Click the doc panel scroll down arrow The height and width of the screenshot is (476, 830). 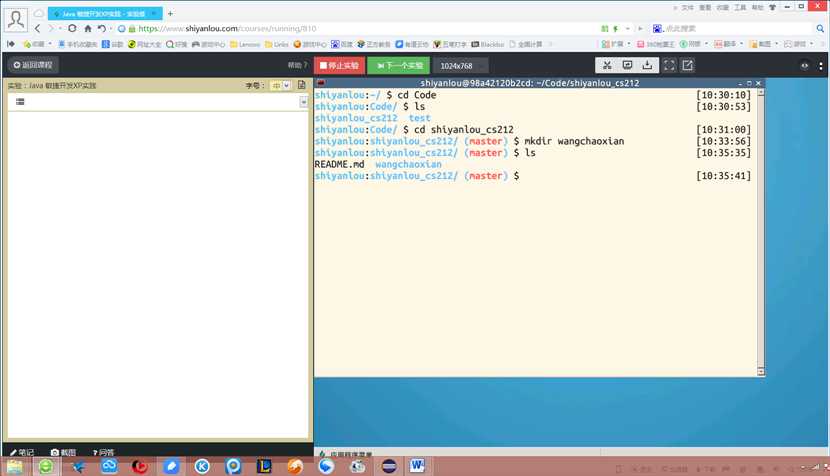pos(303,102)
